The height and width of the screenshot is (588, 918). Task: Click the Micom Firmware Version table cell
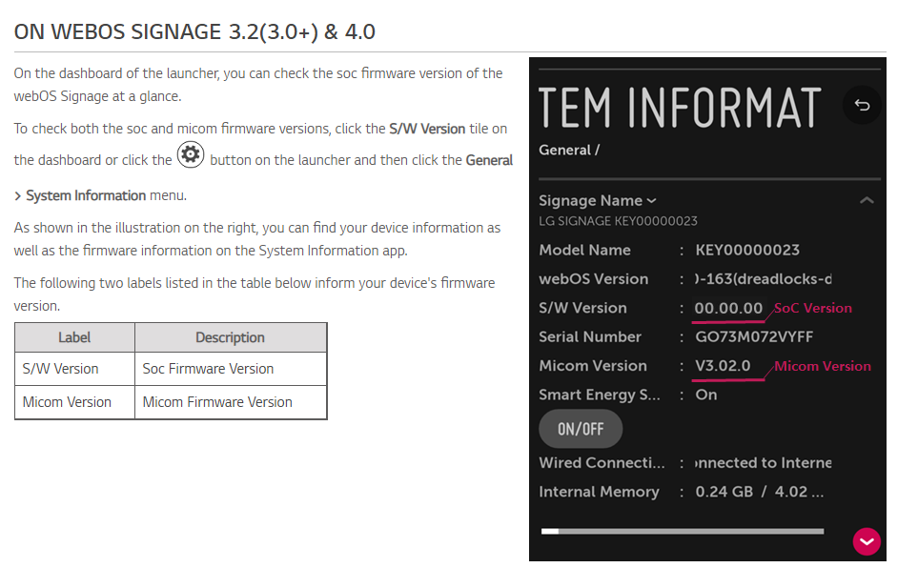[230, 402]
